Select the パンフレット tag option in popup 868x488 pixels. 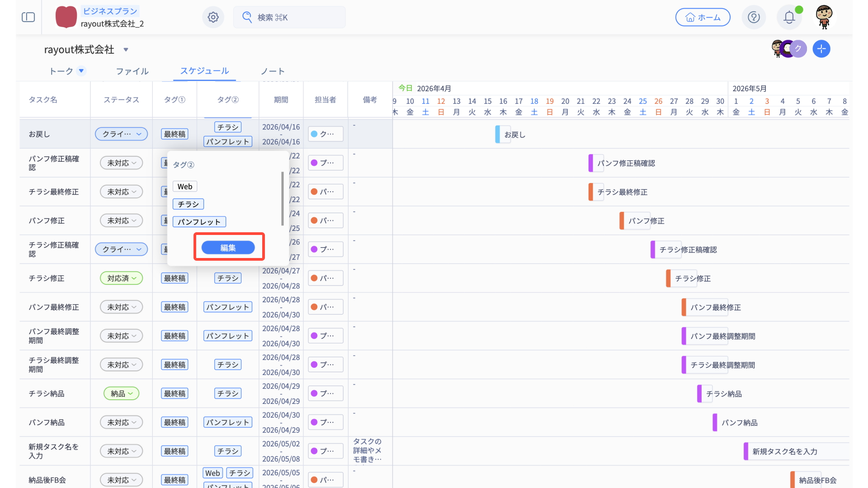click(199, 222)
